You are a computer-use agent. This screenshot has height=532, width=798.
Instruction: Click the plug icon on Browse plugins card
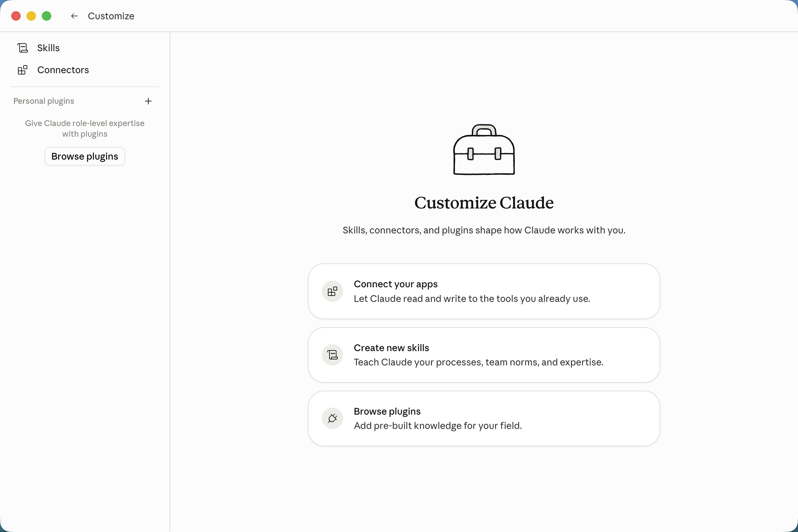(x=332, y=418)
